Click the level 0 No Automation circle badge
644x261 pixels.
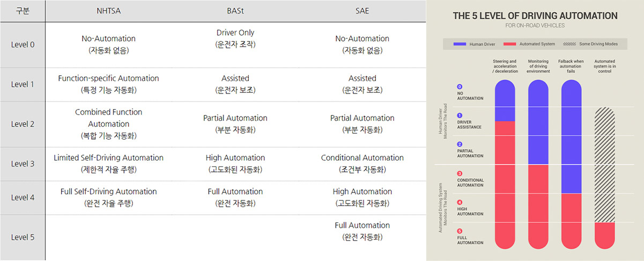pyautogui.click(x=460, y=86)
